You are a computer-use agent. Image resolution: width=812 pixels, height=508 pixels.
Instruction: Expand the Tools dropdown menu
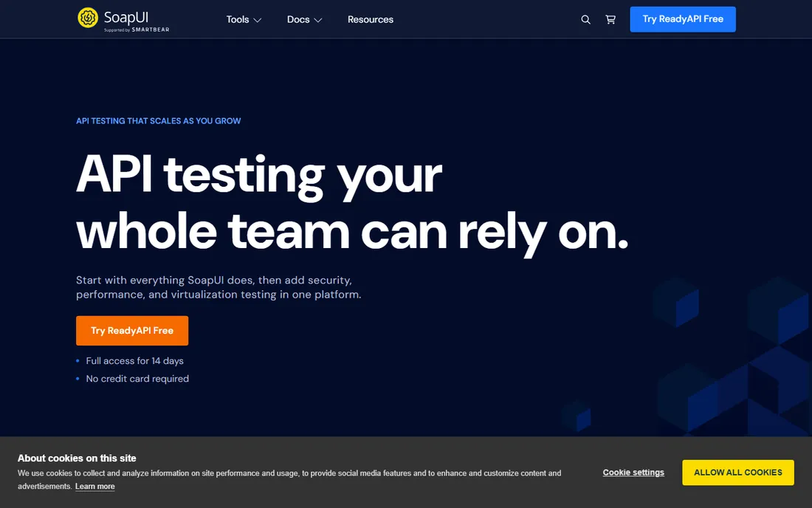[x=244, y=20]
